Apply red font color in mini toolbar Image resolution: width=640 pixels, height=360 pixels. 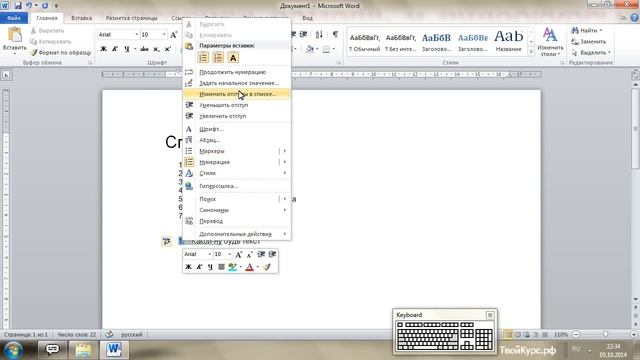[x=250, y=267]
